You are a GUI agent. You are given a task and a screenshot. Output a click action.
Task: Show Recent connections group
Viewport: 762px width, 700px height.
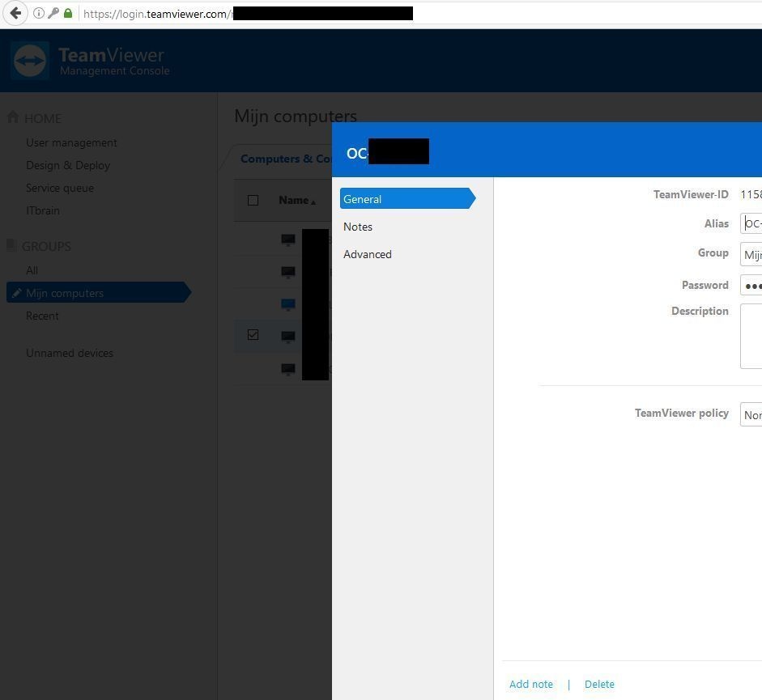tap(42, 316)
